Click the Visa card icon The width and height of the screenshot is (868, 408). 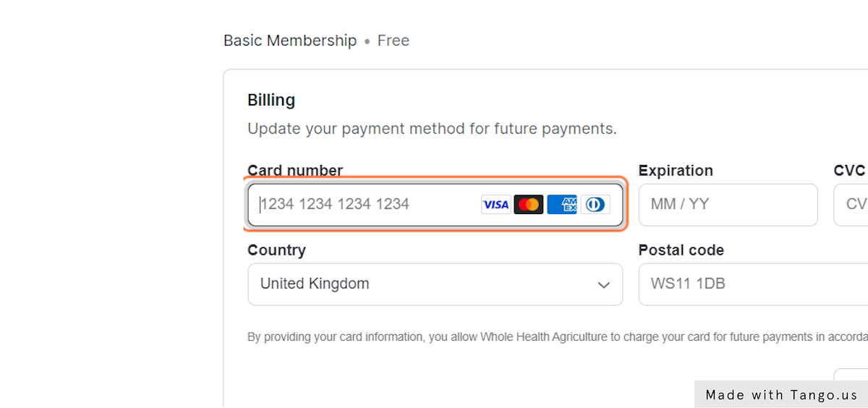tap(495, 205)
